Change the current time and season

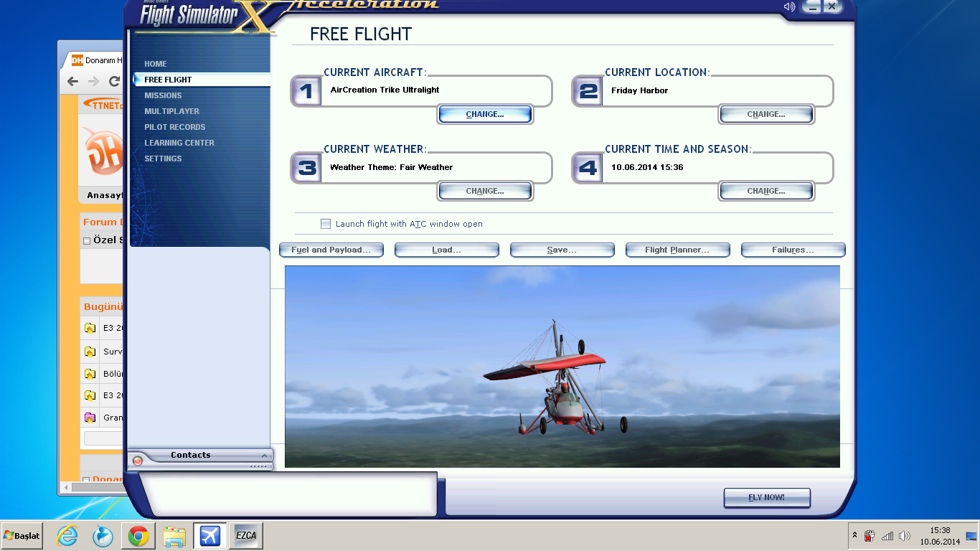click(x=766, y=191)
